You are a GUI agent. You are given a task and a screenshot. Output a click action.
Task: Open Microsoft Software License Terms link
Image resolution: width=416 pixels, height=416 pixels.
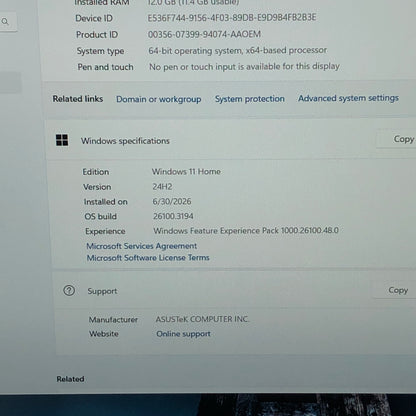148,258
